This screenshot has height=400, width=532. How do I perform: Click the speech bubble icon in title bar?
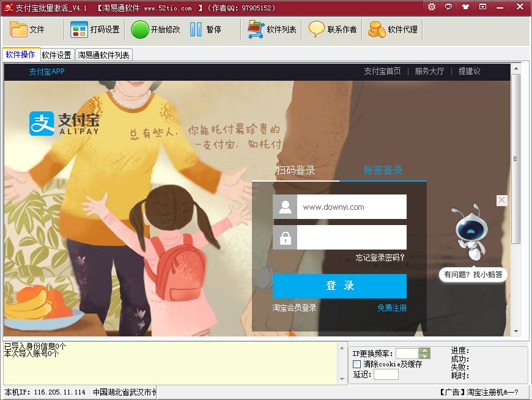tap(449, 7)
